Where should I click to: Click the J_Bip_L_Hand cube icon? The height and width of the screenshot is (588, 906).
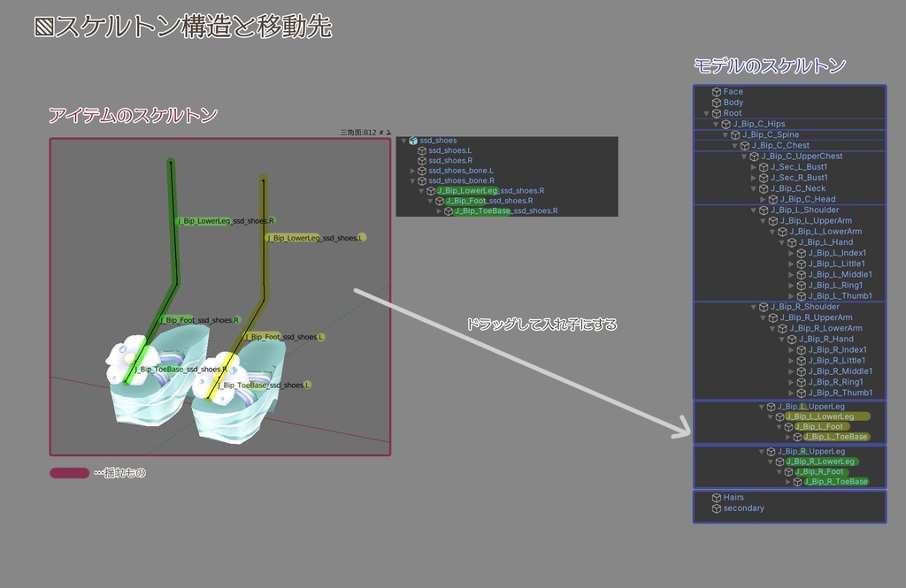tap(792, 242)
